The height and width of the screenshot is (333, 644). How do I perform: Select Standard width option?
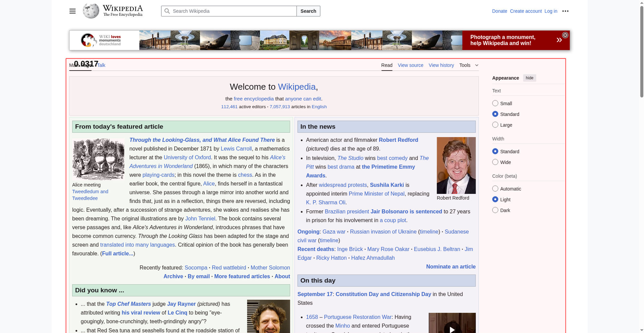(495, 151)
